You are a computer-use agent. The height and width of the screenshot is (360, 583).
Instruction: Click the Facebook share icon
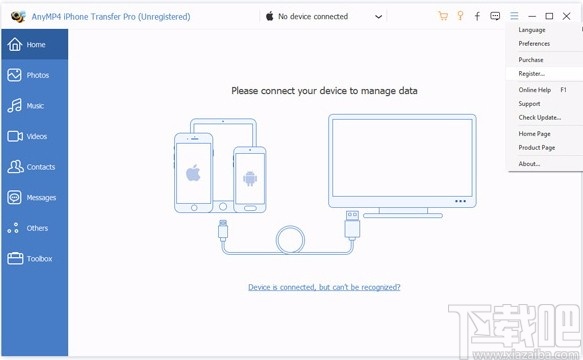pyautogui.click(x=477, y=16)
